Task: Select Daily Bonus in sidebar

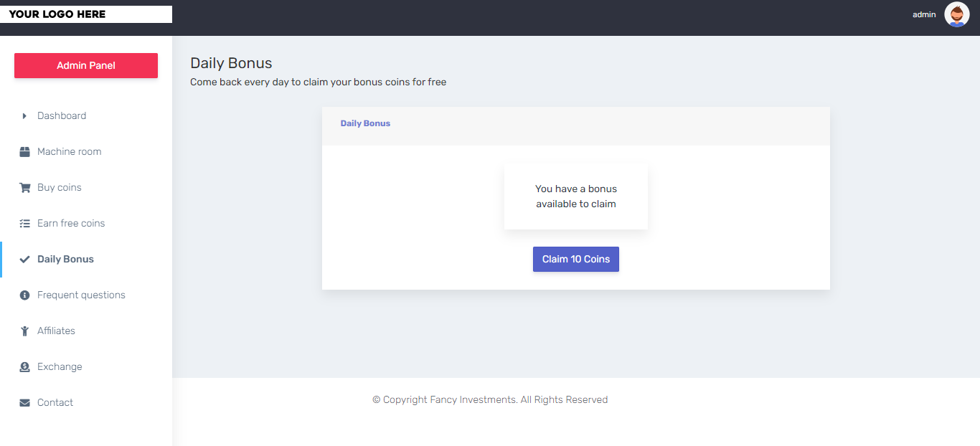Action: 86,259
